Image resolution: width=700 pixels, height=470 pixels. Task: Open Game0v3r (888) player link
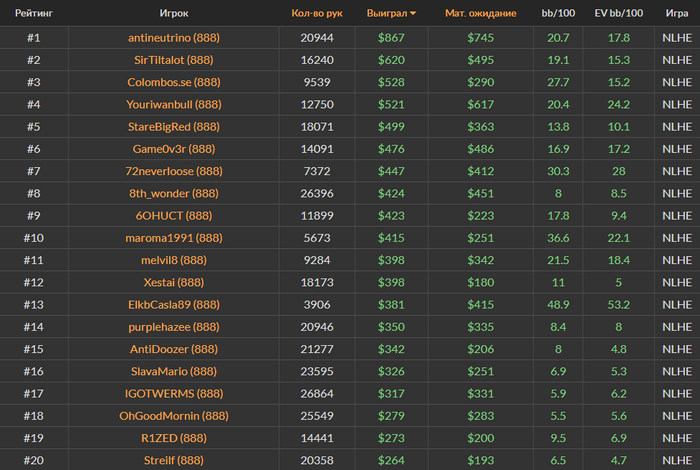(174, 149)
